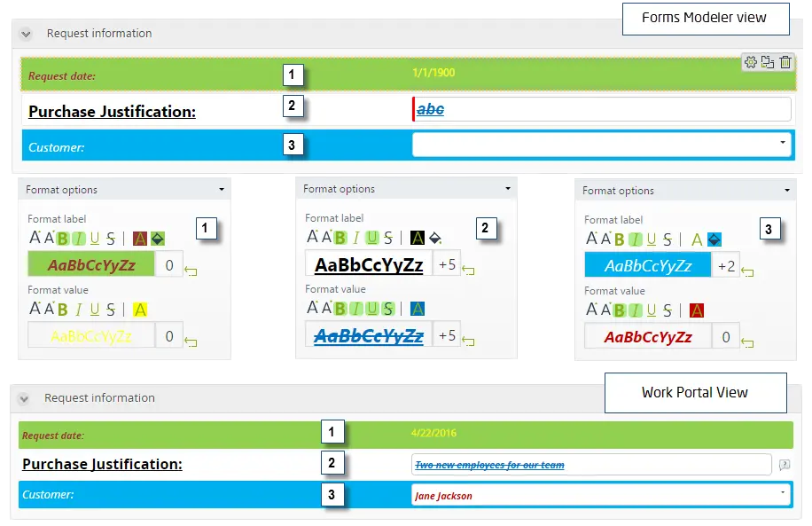
Task: Delete Request date control with the trash icon
Action: (x=785, y=62)
